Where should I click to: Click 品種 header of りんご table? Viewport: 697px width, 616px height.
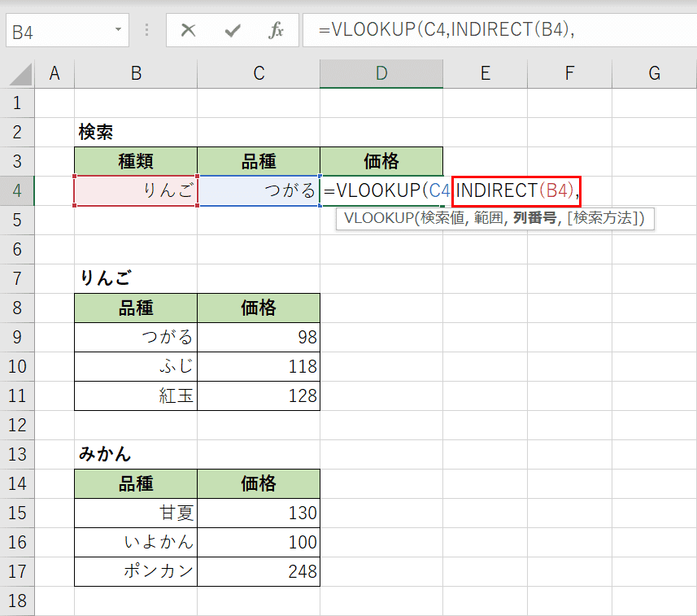coord(136,308)
